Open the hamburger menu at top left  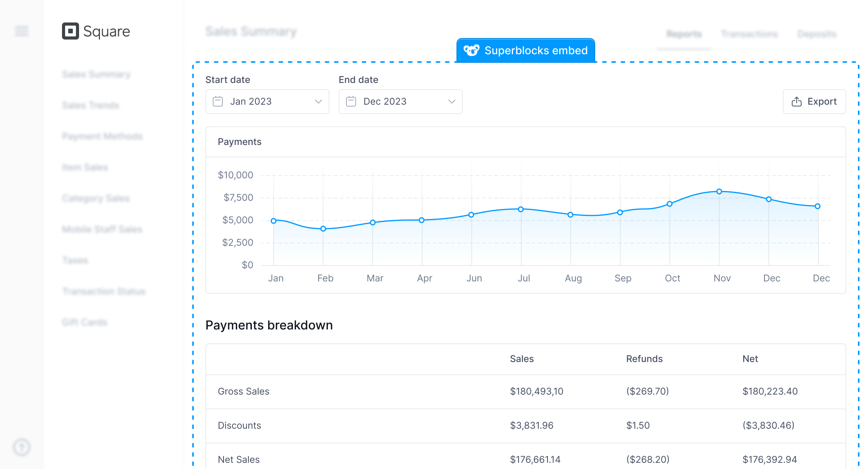click(x=21, y=31)
